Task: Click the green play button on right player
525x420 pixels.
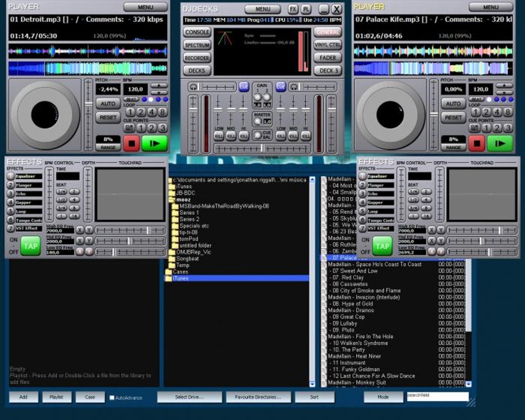Action: click(500, 144)
